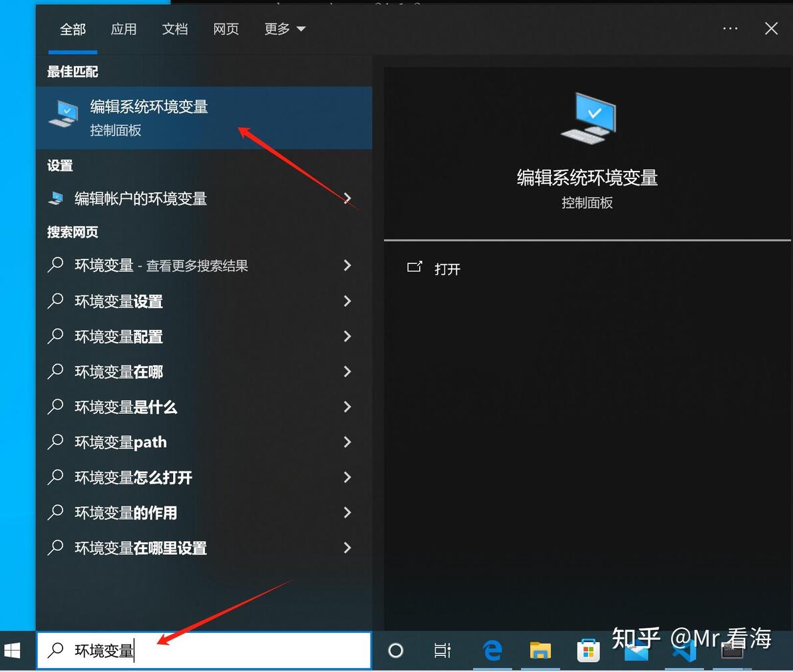The width and height of the screenshot is (793, 672).
Task: Open Microsoft Edge from the taskbar
Action: point(492,650)
